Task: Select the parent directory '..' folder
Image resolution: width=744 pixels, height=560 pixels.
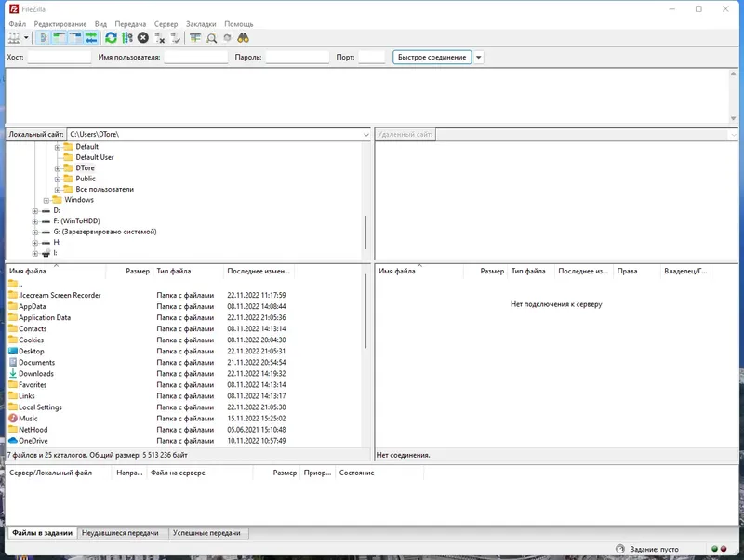Action: pos(15,284)
